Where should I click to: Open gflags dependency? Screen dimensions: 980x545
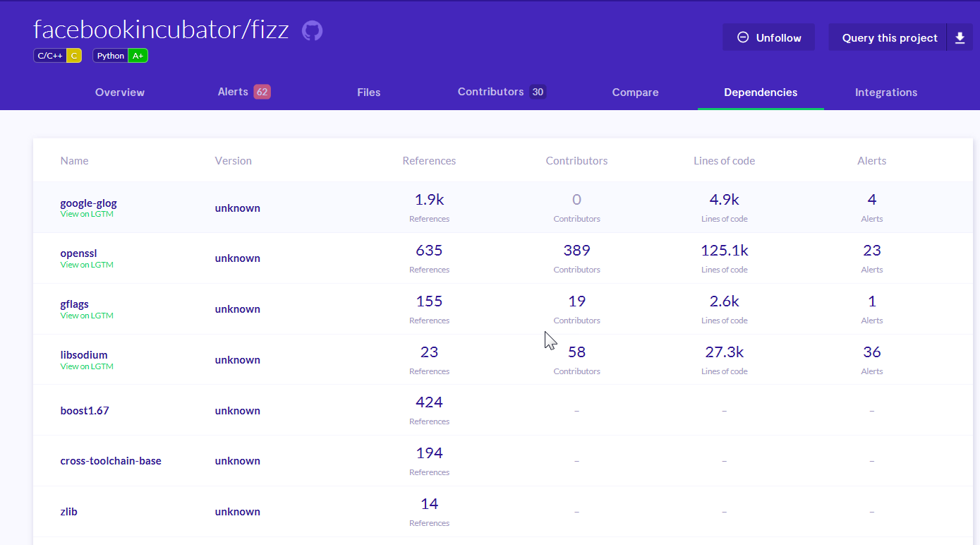[x=75, y=304]
